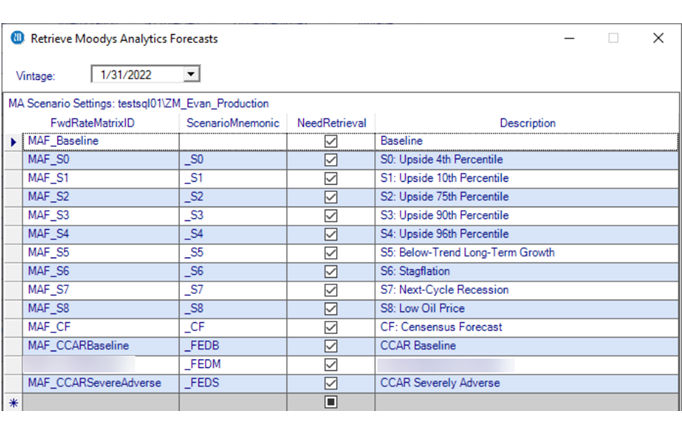Select the MAF_S6 cell
Screen dimensions: 682x432
click(x=100, y=271)
